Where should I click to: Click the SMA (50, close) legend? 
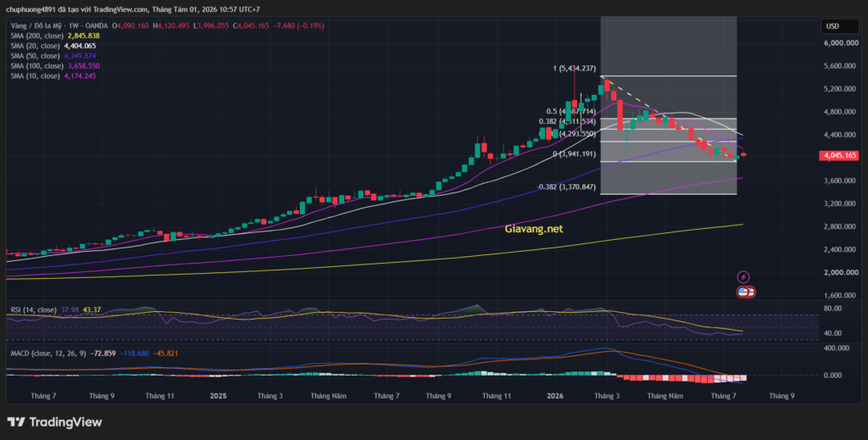35,56
